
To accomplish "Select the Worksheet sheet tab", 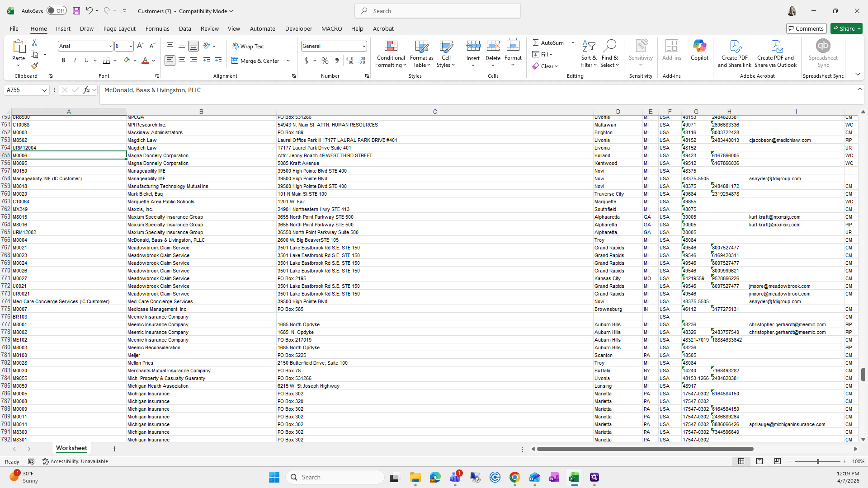I will tap(71, 448).
